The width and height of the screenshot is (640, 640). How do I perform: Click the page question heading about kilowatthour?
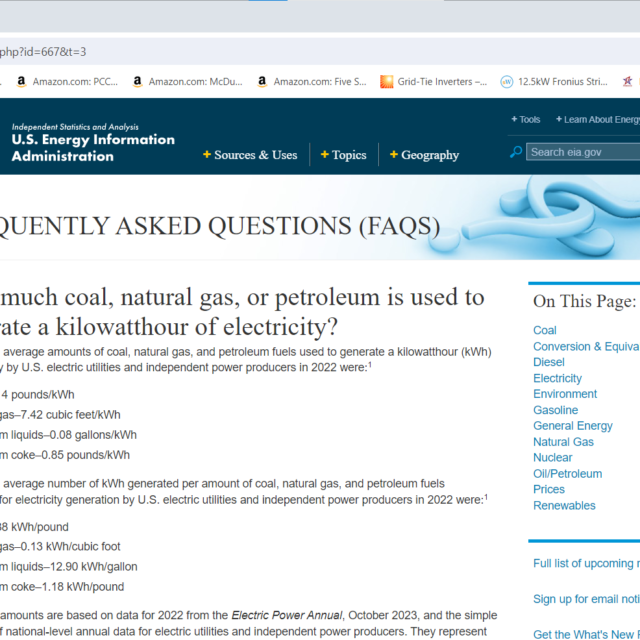[x=242, y=312]
